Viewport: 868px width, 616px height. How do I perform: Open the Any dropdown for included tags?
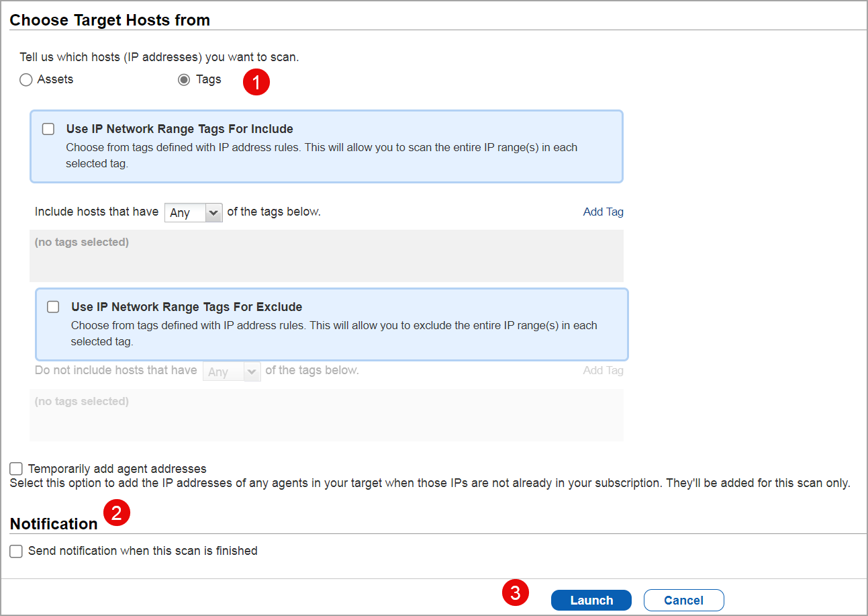(x=193, y=212)
